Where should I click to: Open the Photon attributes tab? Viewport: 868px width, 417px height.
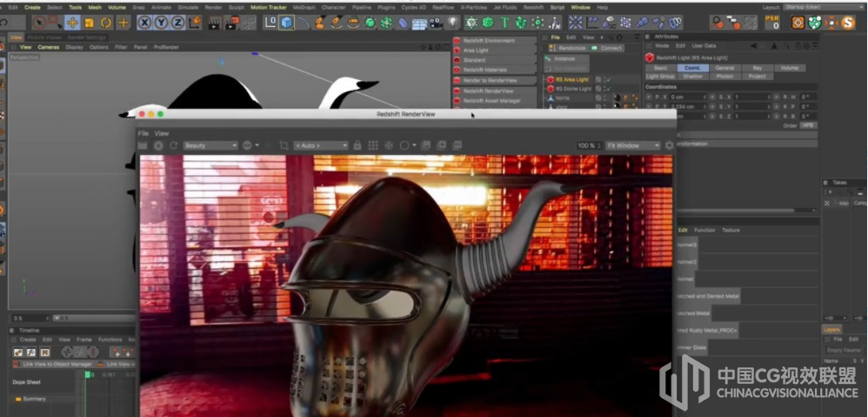(x=724, y=77)
